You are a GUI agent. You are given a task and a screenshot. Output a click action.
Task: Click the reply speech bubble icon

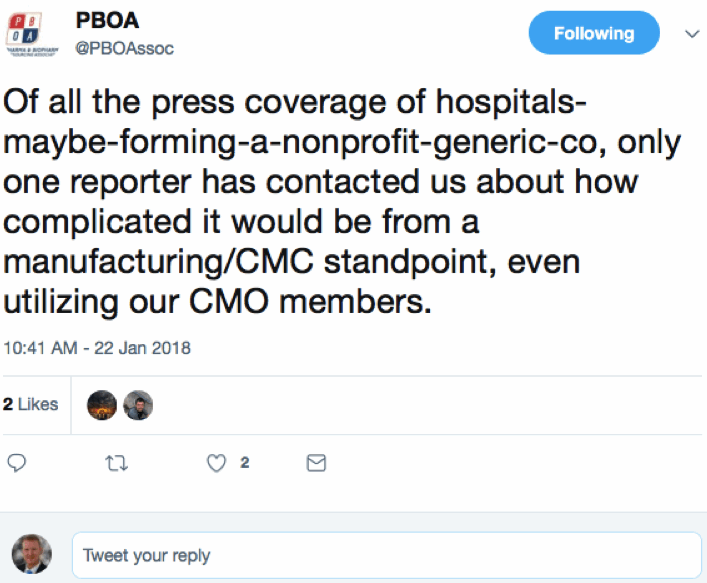pyautogui.click(x=16, y=463)
